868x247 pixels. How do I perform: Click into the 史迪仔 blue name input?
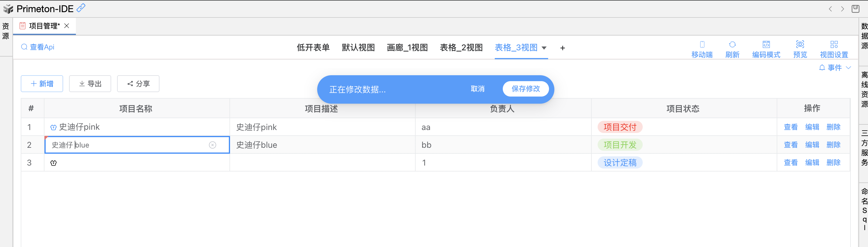[x=128, y=145]
